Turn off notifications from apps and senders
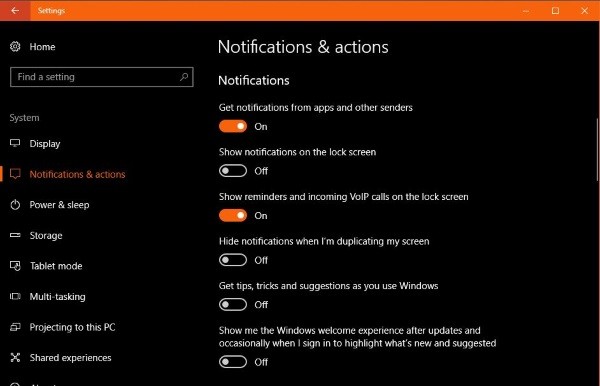The height and width of the screenshot is (386, 600). (233, 126)
